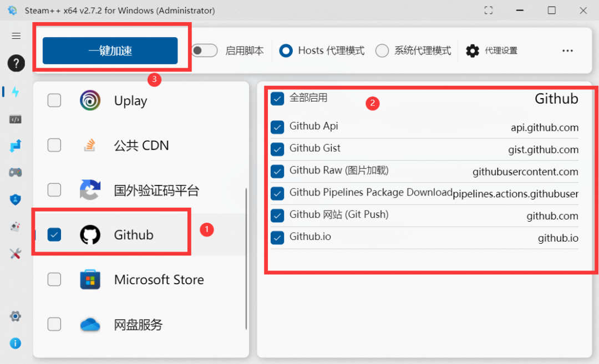Check the Uplay checkbox
The height and width of the screenshot is (364, 599).
[54, 100]
